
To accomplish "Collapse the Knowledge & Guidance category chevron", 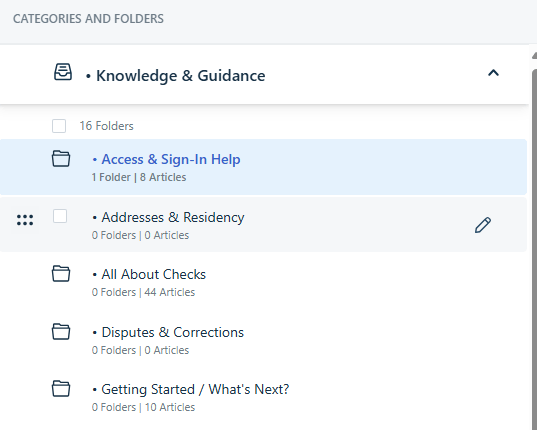I will (493, 73).
